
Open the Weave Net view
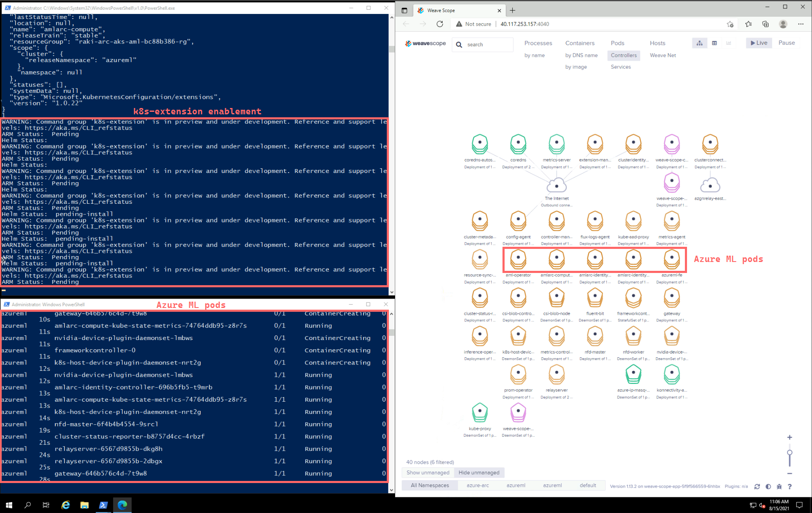tap(663, 55)
